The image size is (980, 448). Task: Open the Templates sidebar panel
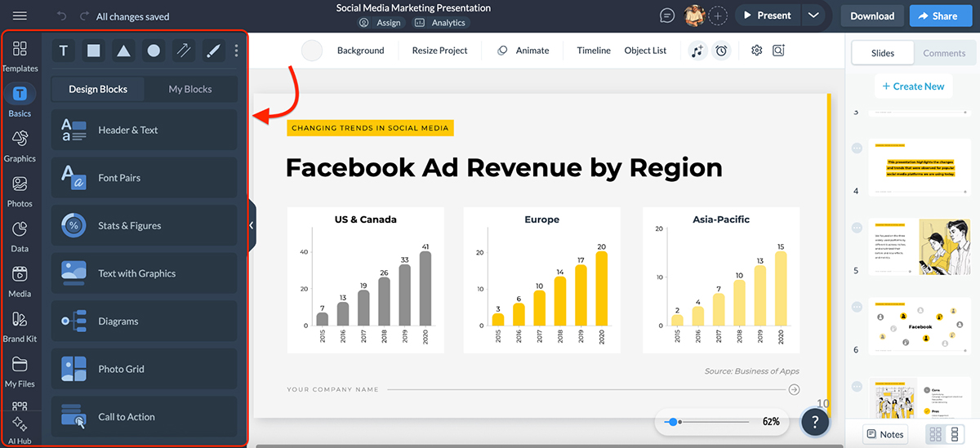coord(20,55)
